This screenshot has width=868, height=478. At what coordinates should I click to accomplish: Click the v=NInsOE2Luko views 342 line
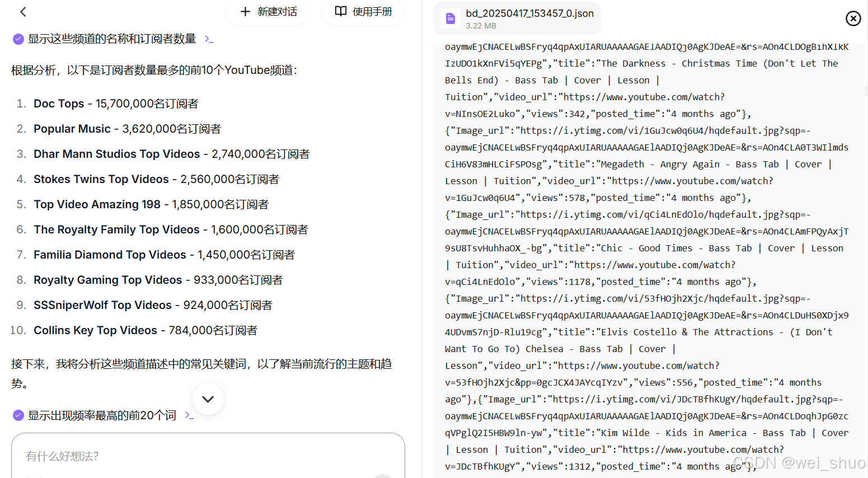(x=598, y=114)
